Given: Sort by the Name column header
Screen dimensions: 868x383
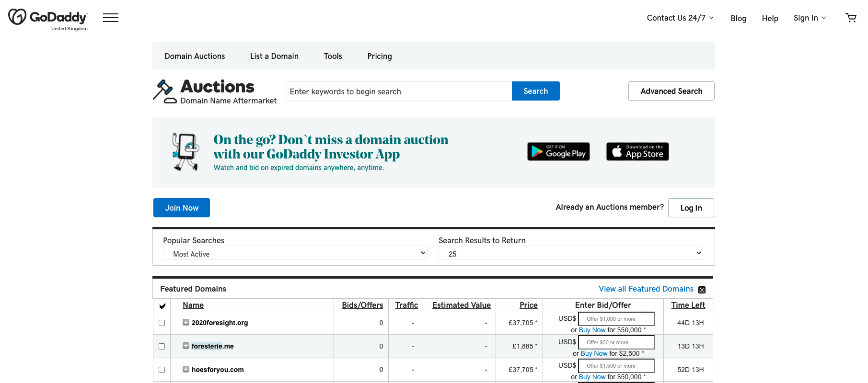Looking at the screenshot, I should pyautogui.click(x=193, y=305).
